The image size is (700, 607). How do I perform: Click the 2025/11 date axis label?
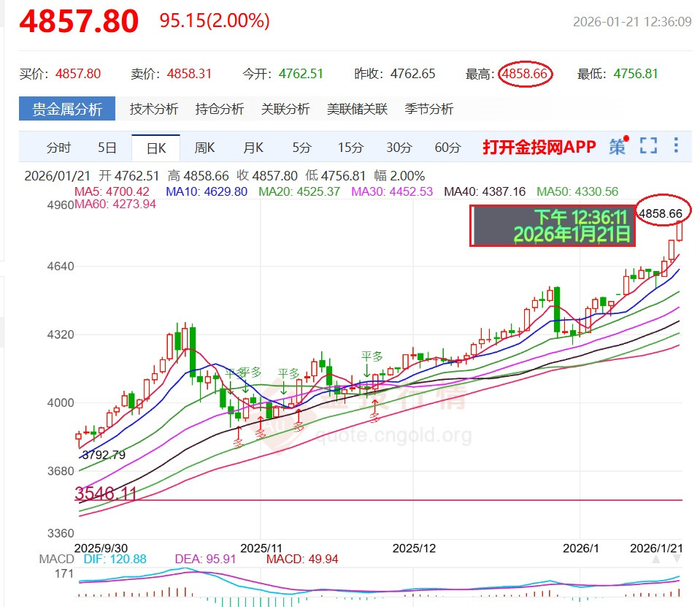tap(261, 548)
